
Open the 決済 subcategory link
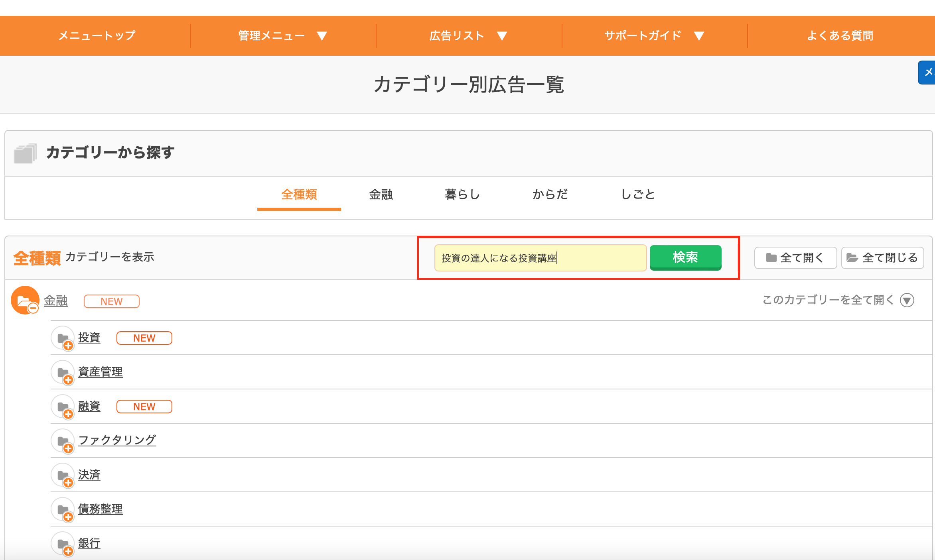coord(89,475)
